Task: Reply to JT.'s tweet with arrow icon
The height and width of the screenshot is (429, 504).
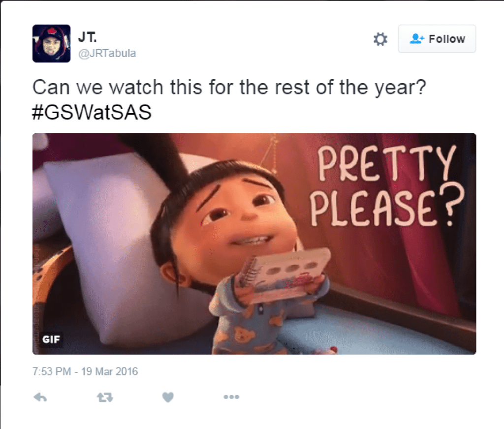Action: pos(40,398)
